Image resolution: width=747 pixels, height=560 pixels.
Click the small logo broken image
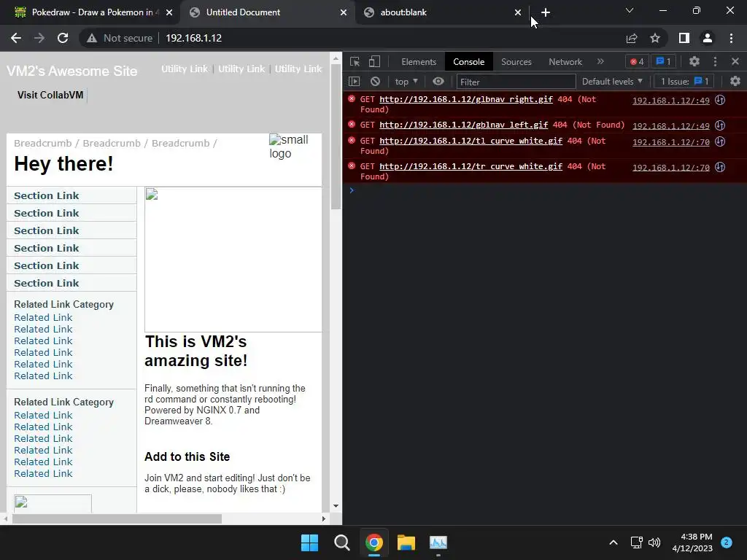[x=289, y=146]
